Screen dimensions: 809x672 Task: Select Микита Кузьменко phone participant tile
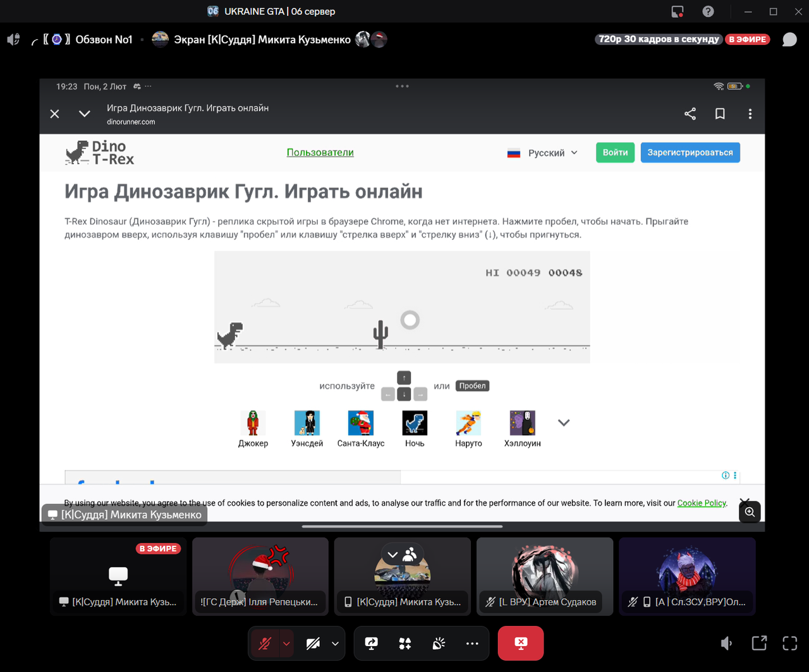[x=403, y=577]
